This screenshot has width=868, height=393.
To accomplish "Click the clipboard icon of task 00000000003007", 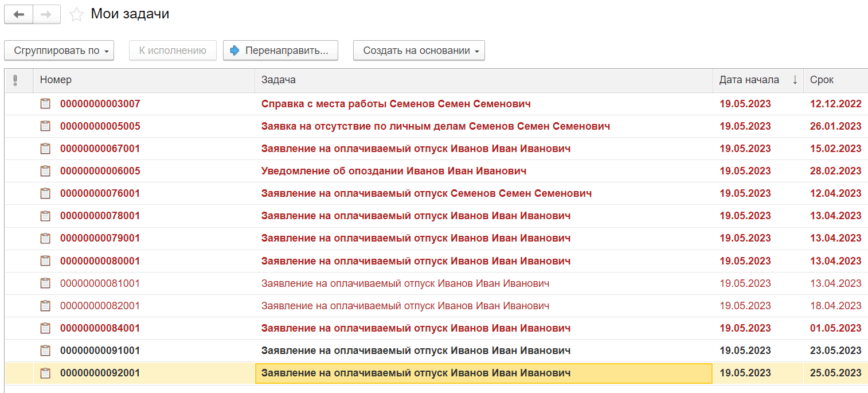I will (45, 104).
